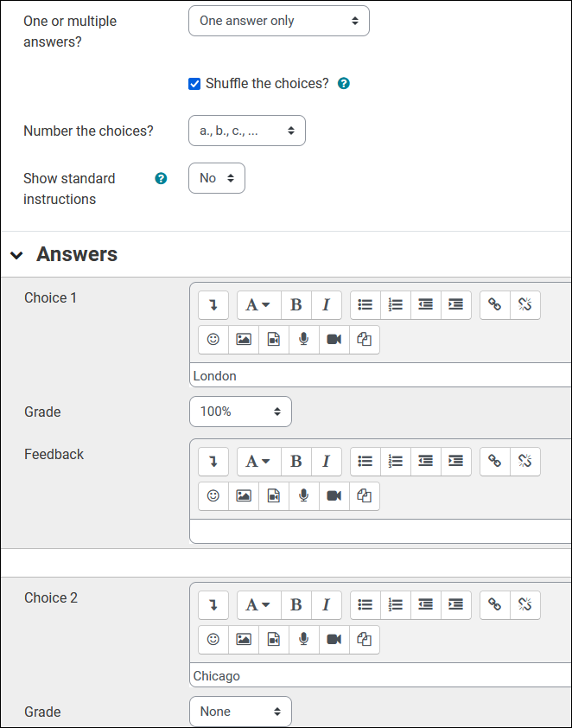
Task: Open the One answer only dropdown
Action: 278,20
